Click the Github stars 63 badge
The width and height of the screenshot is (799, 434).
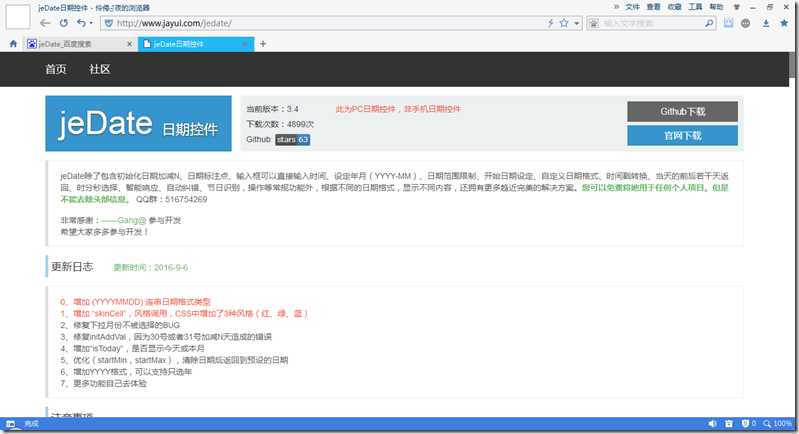(293, 140)
